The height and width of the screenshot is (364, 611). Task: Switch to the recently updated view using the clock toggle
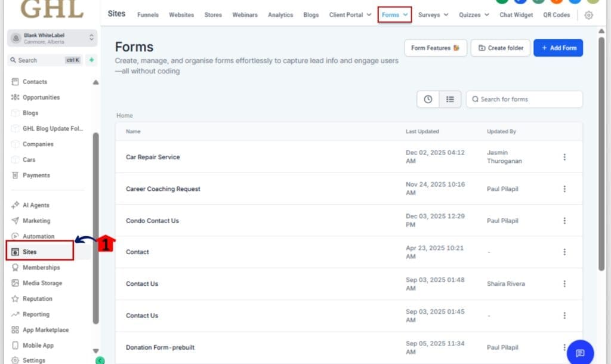(428, 99)
